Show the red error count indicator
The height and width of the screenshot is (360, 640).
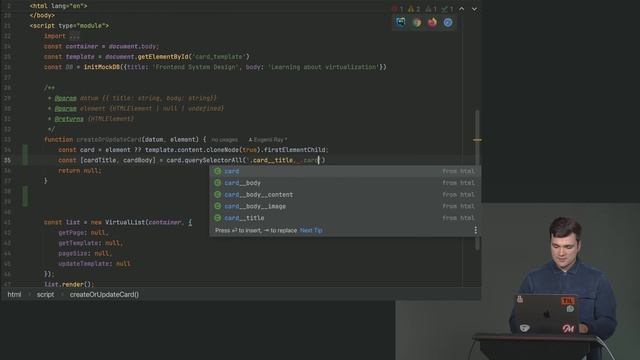coord(397,9)
